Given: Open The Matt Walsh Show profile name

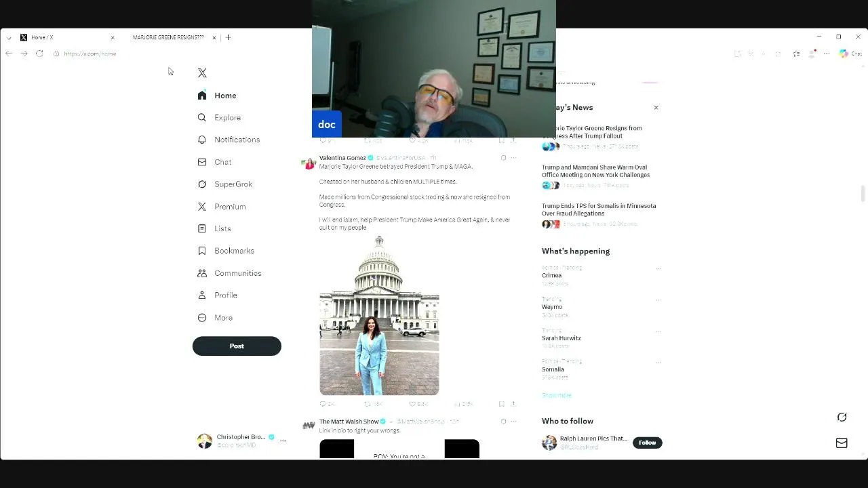Looking at the screenshot, I should [x=349, y=422].
